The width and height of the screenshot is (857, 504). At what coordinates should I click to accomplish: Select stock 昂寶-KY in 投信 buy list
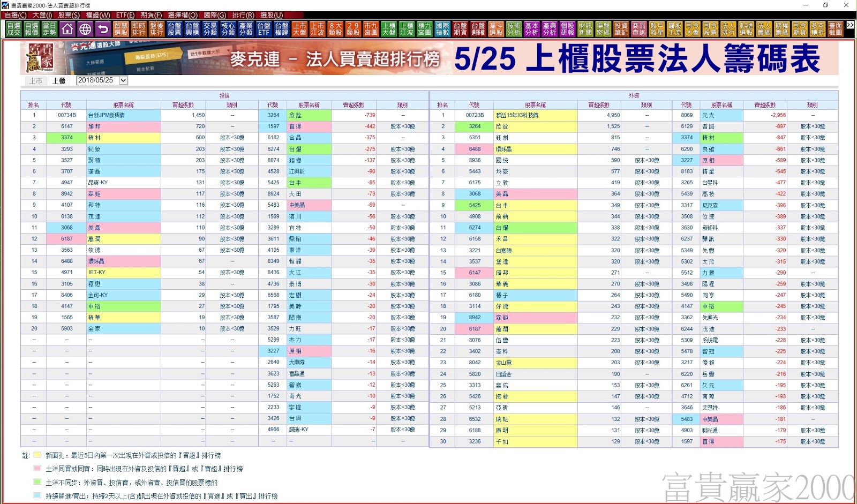tap(123, 183)
